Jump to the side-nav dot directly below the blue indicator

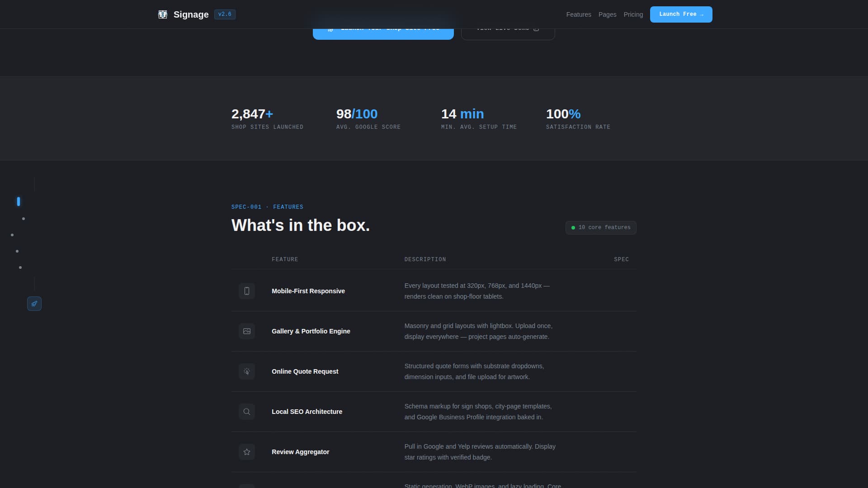tap(24, 219)
